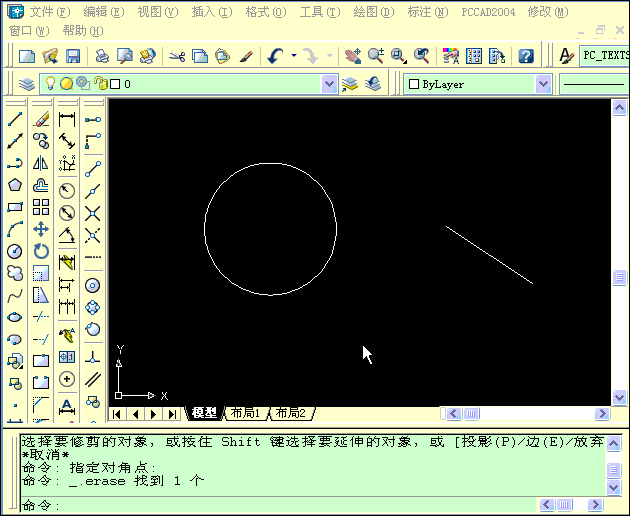Expand the ByLayer color dropdown

coord(543,84)
